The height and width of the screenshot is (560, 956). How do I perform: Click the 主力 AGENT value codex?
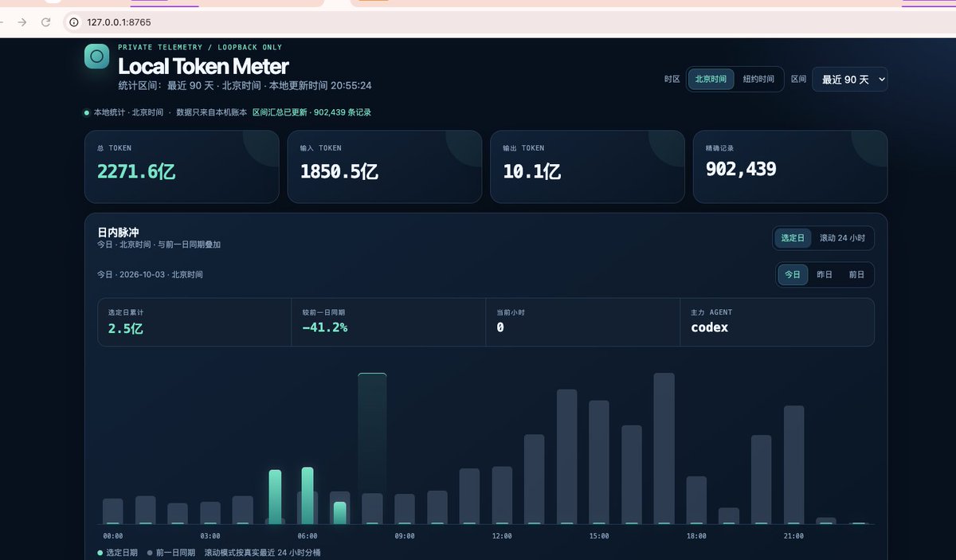coord(710,327)
